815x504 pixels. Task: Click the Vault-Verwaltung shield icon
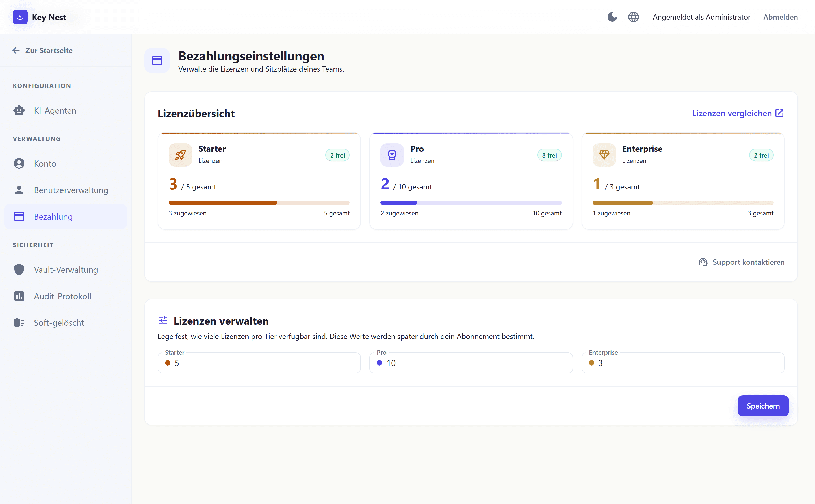click(x=19, y=269)
